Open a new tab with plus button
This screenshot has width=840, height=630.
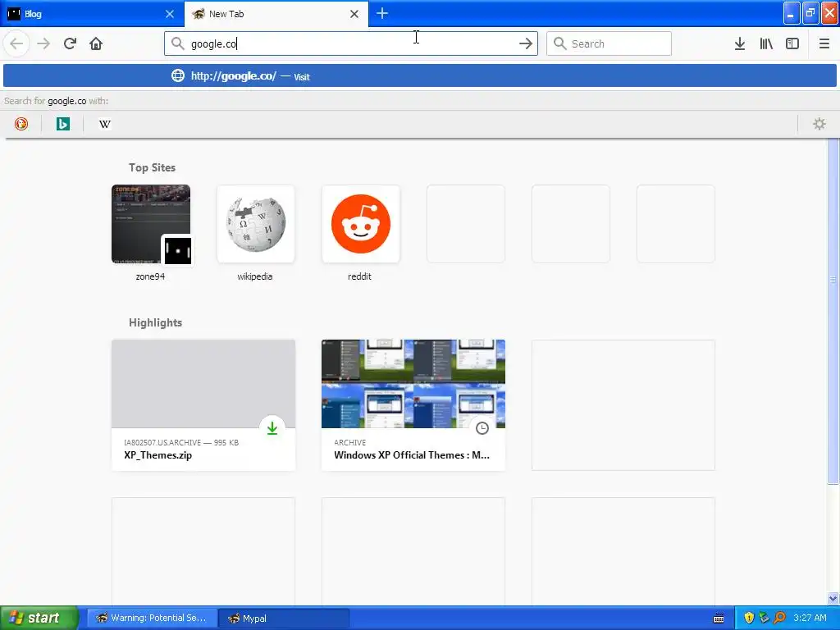point(382,13)
